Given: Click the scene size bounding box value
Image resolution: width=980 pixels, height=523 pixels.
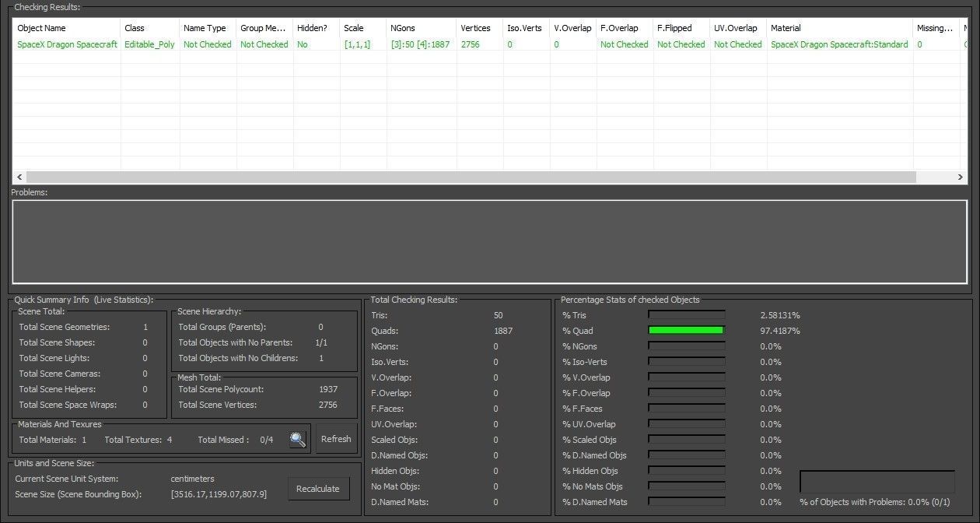Looking at the screenshot, I should point(219,494).
